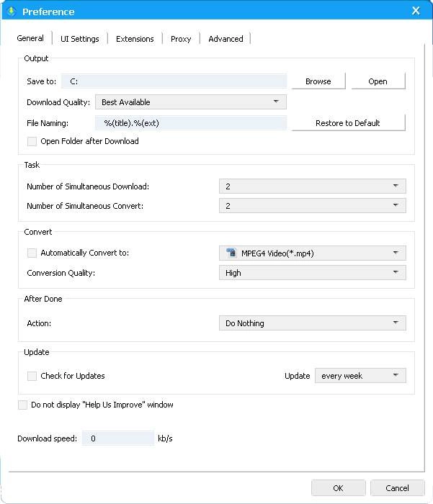
Task: Click the Save to path field
Action: tap(174, 81)
